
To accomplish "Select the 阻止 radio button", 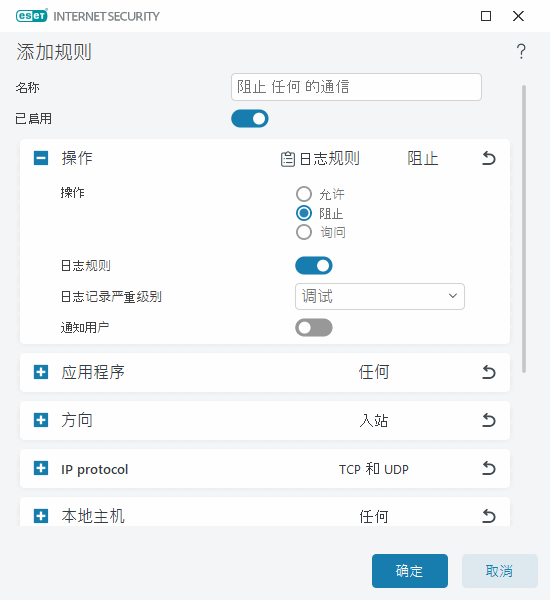I will click(x=304, y=213).
